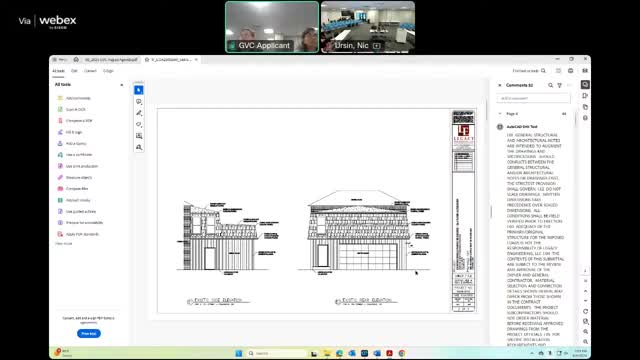Switch to the All tools tab
This screenshot has height=360, width=640.
point(58,71)
